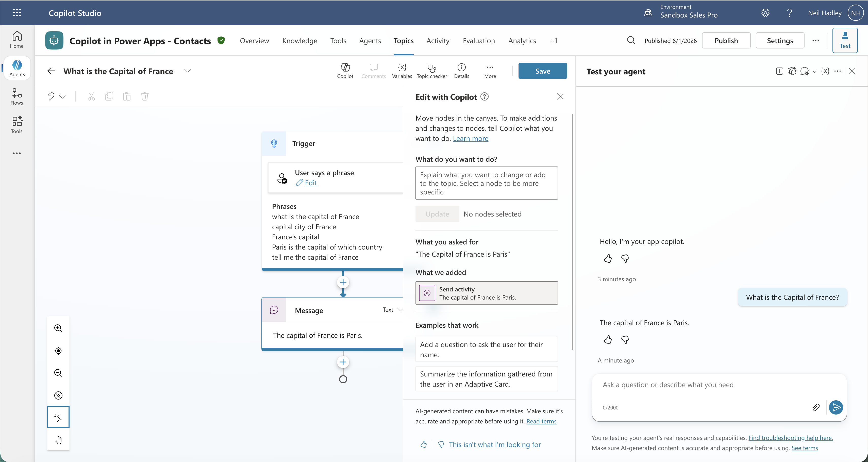Click the Copy icon in the canvas toolbar

(x=109, y=97)
